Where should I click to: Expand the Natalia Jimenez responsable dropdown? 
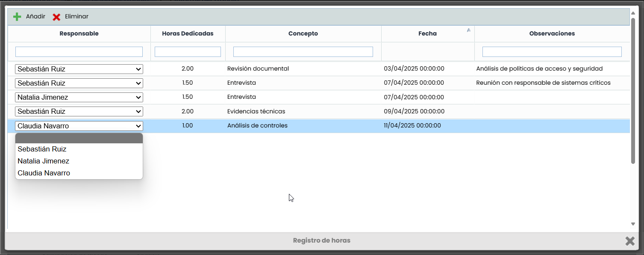click(x=79, y=97)
